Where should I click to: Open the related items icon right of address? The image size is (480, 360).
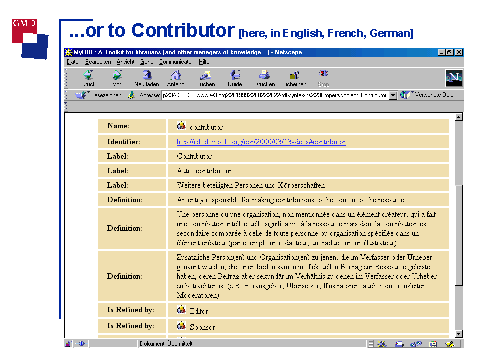[x=404, y=95]
